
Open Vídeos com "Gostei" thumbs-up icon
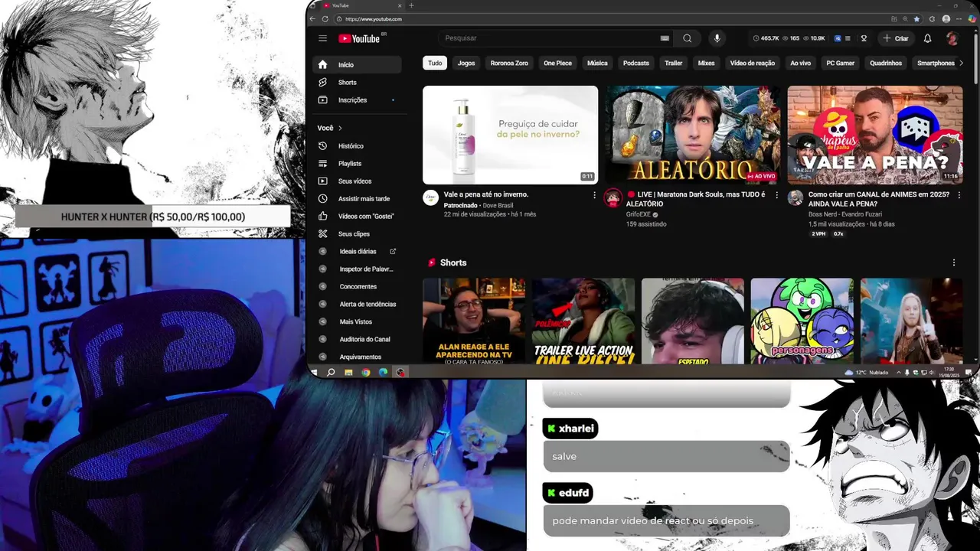pos(322,217)
